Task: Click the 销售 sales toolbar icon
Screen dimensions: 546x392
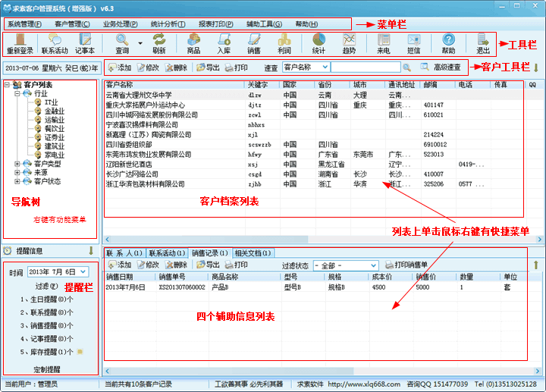Action: pyautogui.click(x=254, y=43)
